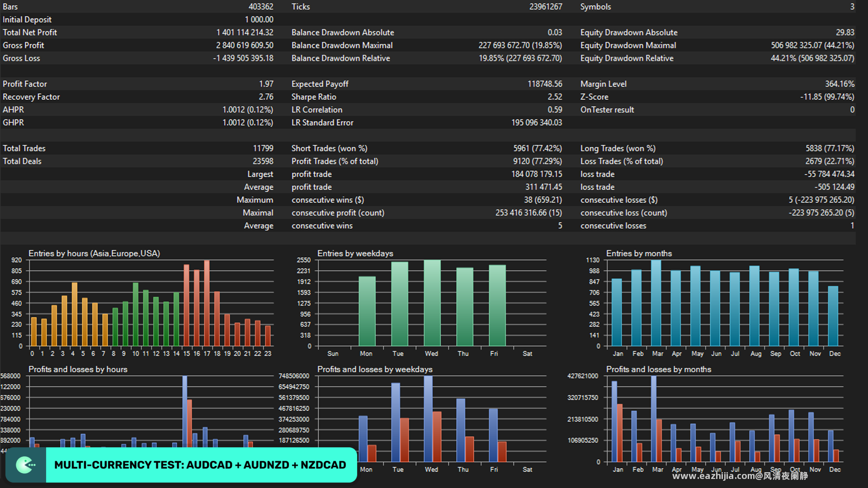Click the Fri bar in Entries by weekdays
This screenshot has width=868, height=488.
coord(497,305)
